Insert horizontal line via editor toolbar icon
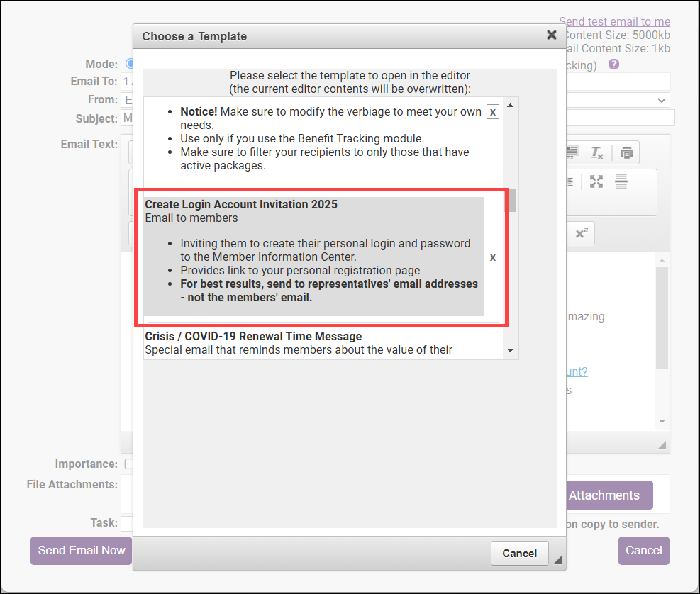Image resolution: width=700 pixels, height=594 pixels. [621, 181]
